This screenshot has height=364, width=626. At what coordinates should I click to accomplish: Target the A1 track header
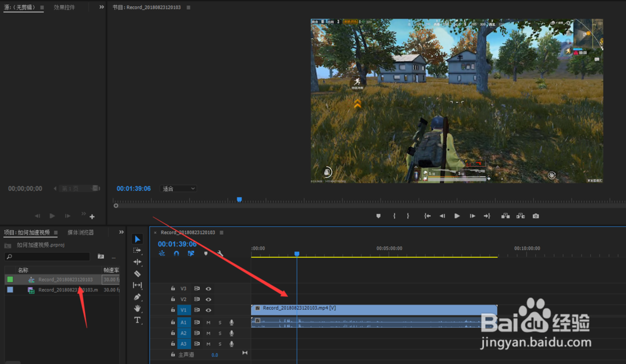183,323
